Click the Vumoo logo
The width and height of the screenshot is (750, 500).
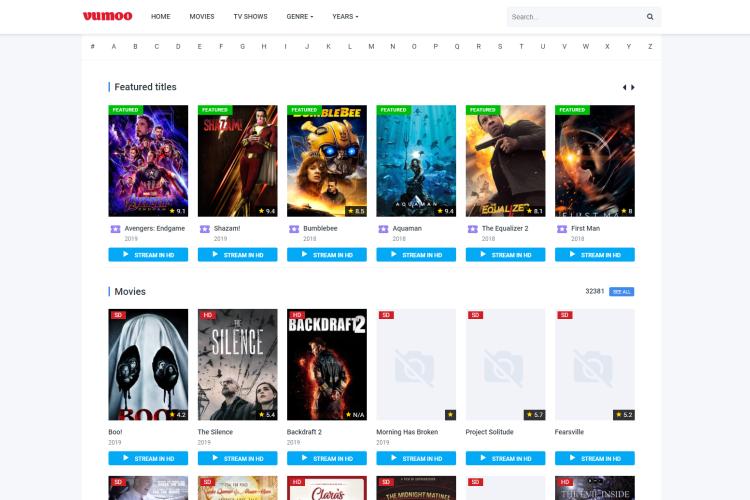tap(108, 16)
